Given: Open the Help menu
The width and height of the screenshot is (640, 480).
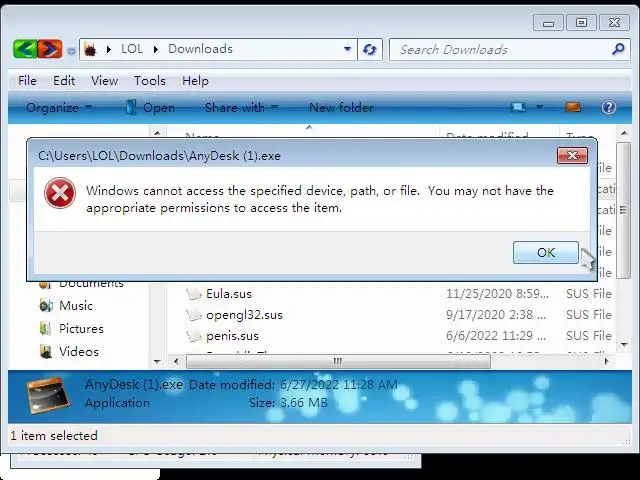Looking at the screenshot, I should tap(195, 81).
